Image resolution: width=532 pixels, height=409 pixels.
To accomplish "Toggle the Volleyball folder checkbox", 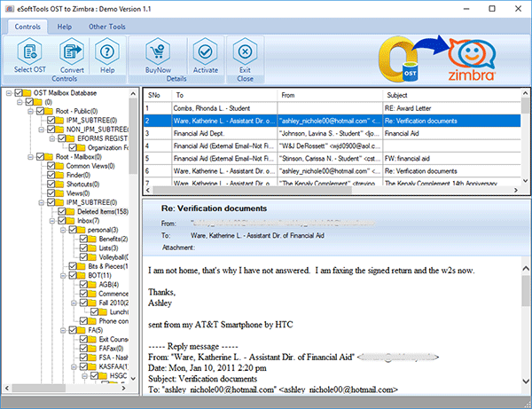I will (x=83, y=257).
